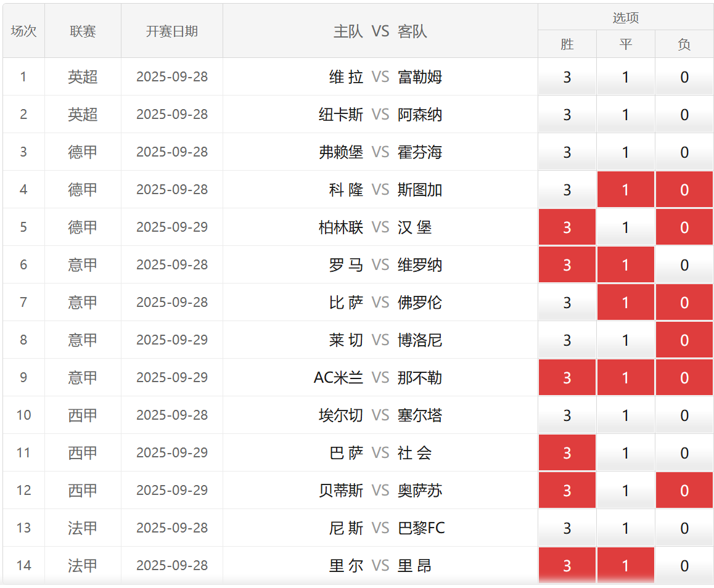This screenshot has width=714, height=588.
Task: Click the 联赛 column header
Action: click(x=83, y=31)
